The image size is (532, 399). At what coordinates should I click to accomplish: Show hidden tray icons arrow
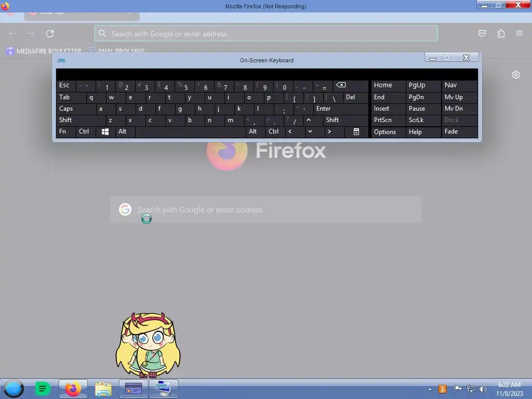coord(430,389)
